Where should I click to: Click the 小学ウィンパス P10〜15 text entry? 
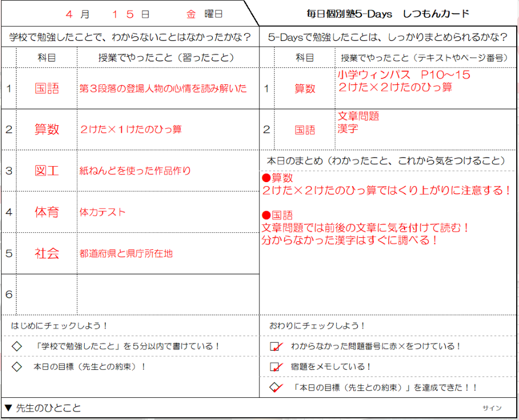click(x=403, y=75)
